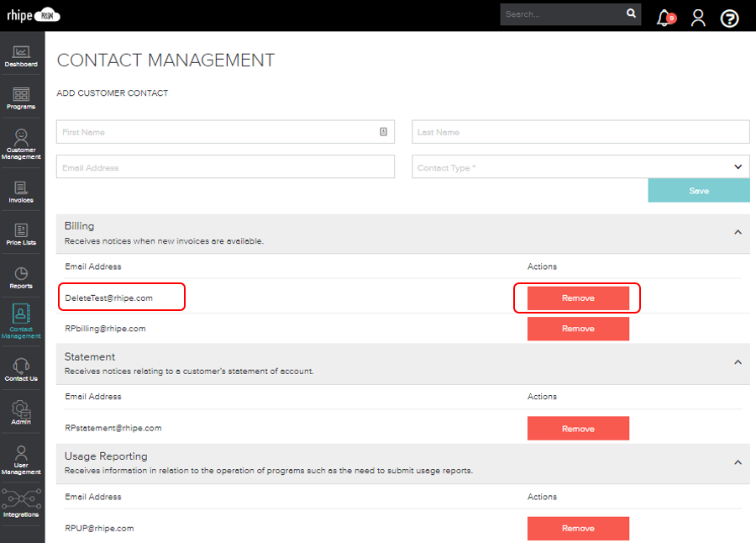Open the user profile icon
756x543 pixels.
[698, 18]
